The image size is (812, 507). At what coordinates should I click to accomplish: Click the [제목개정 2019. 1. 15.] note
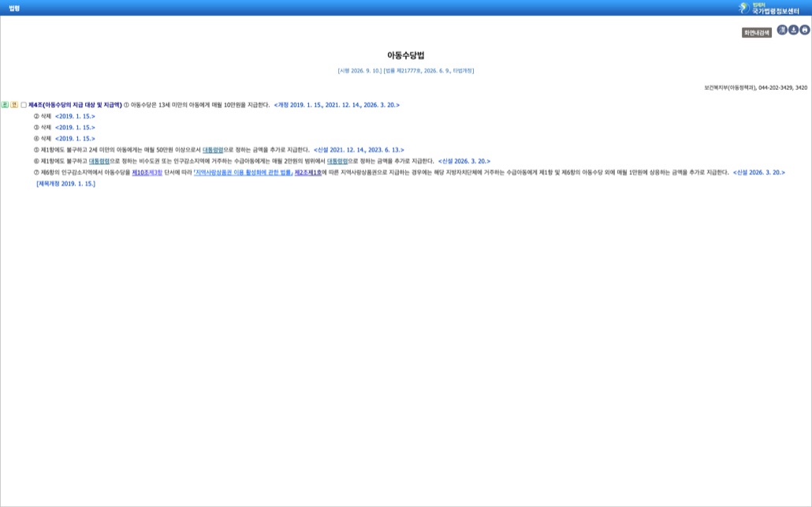pos(65,184)
